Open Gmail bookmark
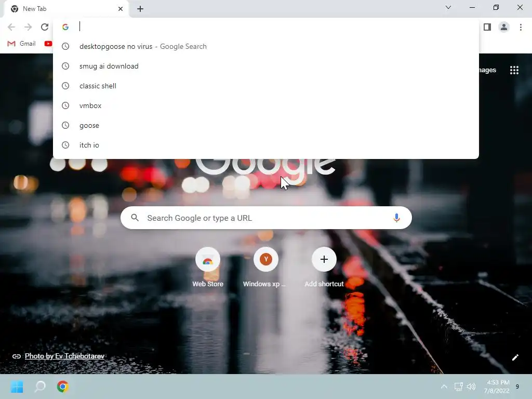 tap(21, 44)
